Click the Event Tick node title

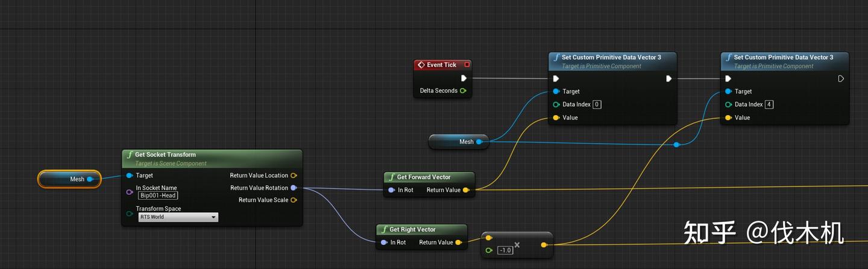pyautogui.click(x=441, y=65)
